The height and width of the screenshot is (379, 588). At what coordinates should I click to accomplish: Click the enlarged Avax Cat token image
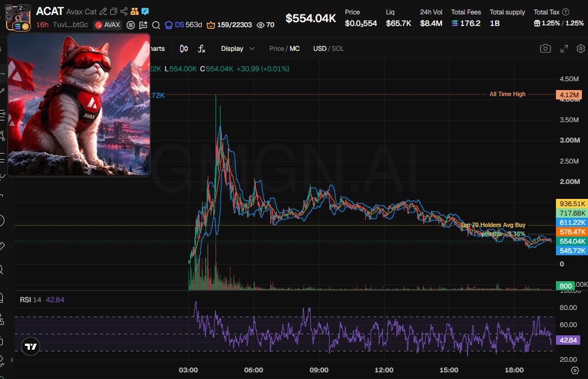point(79,104)
